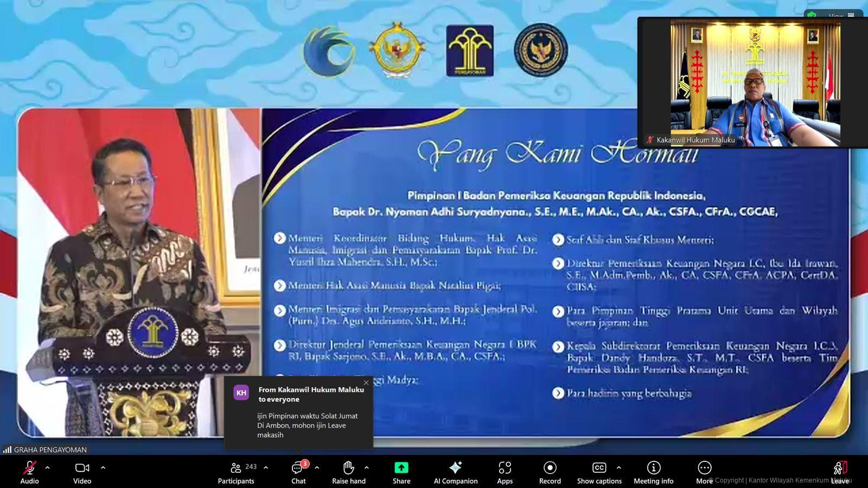This screenshot has width=868, height=488.
Task: Toggle Show captions
Action: [x=599, y=471]
